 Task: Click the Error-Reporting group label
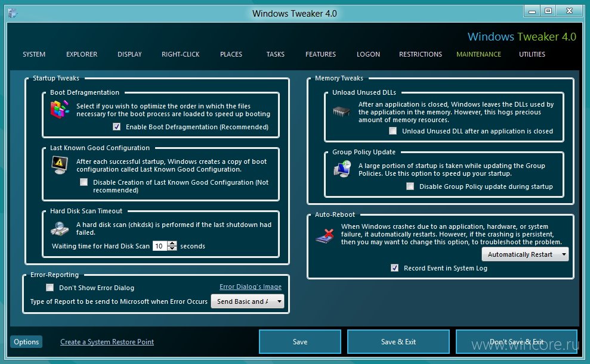click(x=54, y=275)
